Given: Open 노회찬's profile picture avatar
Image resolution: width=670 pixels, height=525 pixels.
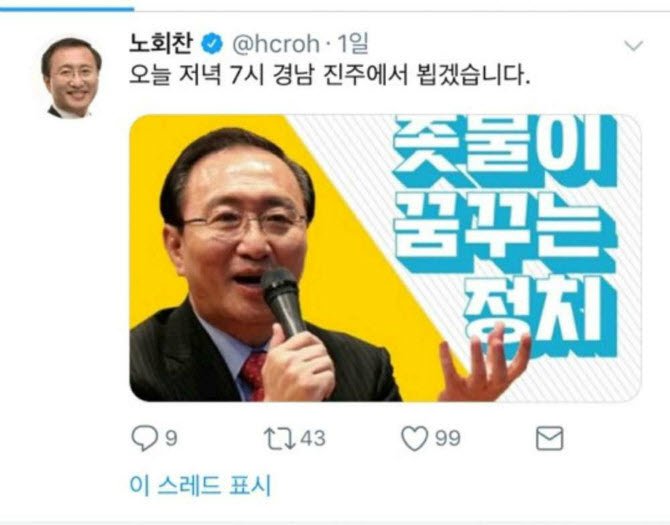Looking at the screenshot, I should point(71,78).
